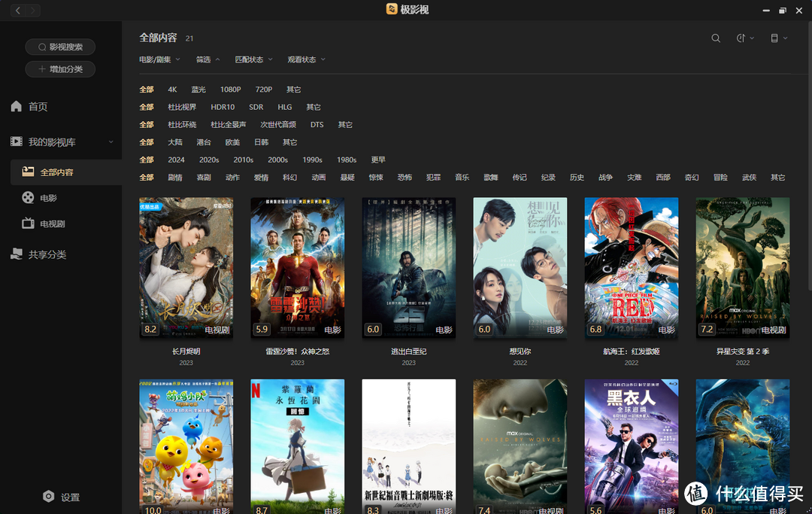Filter by 2000s decade
812x514 pixels.
point(277,160)
